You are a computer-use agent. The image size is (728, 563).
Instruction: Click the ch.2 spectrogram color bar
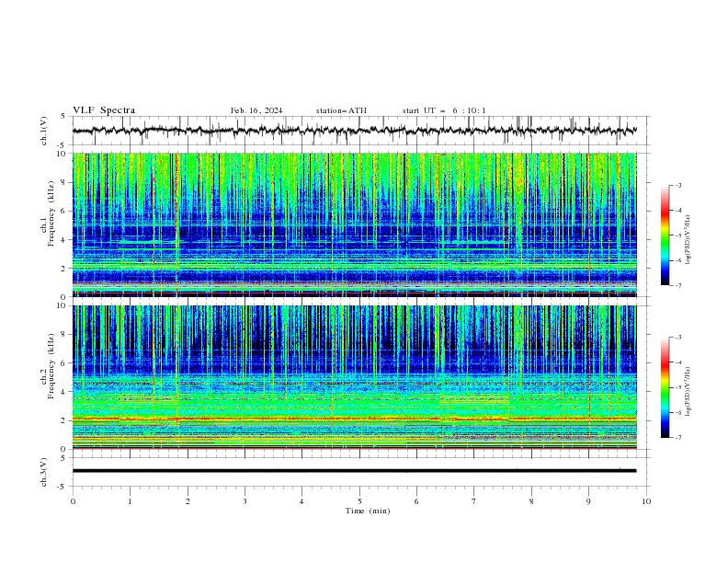click(x=665, y=387)
